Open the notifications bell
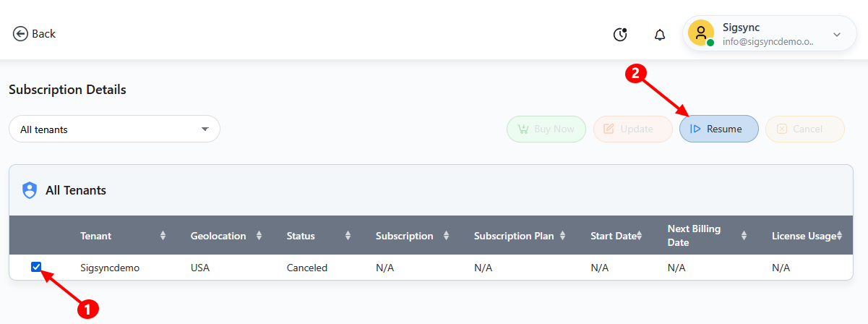The image size is (868, 324). (660, 35)
